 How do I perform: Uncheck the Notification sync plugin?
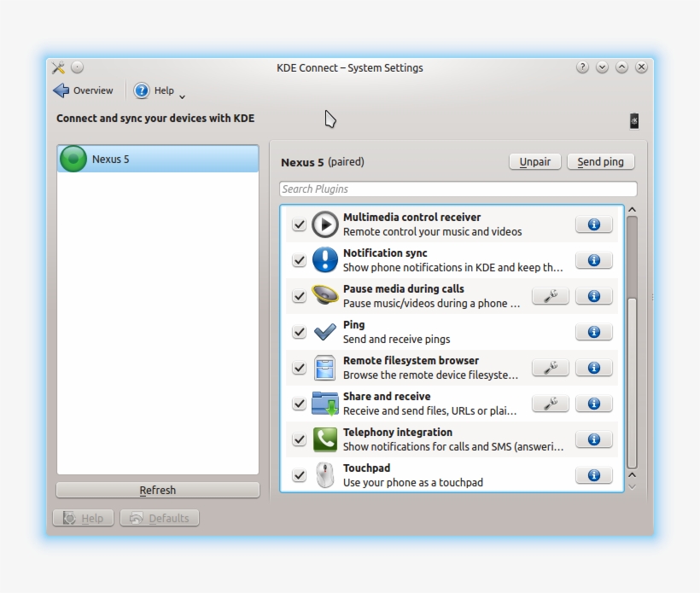click(x=299, y=261)
